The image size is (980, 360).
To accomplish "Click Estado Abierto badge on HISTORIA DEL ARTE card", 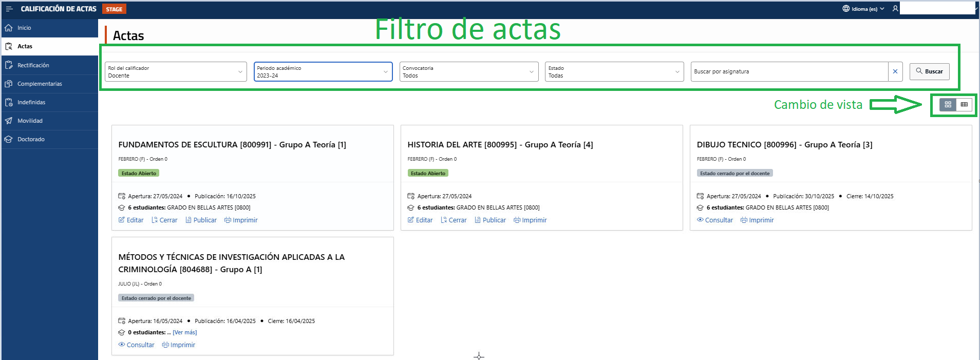I will [428, 173].
